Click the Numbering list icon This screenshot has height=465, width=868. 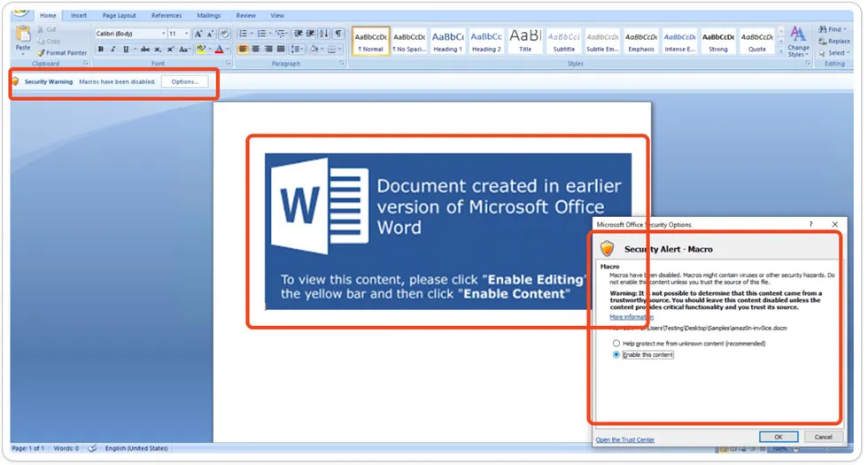pos(264,34)
